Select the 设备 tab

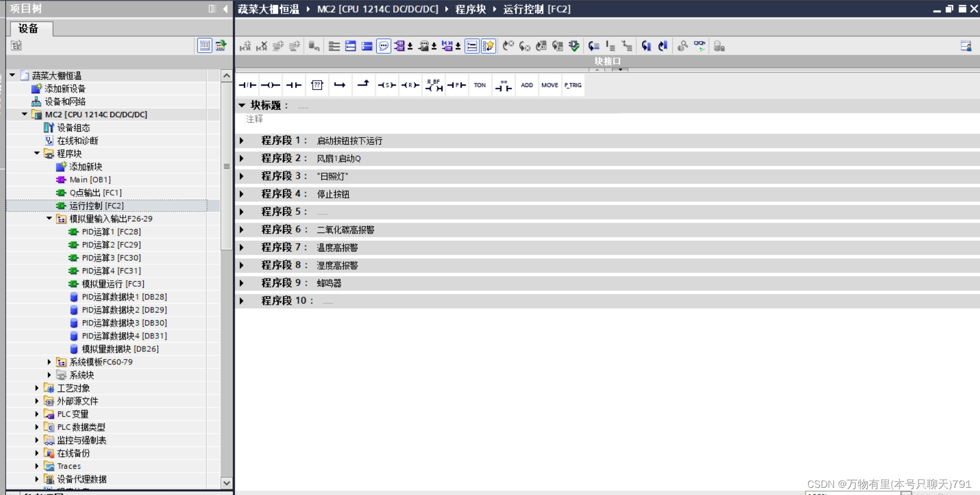tap(31, 29)
